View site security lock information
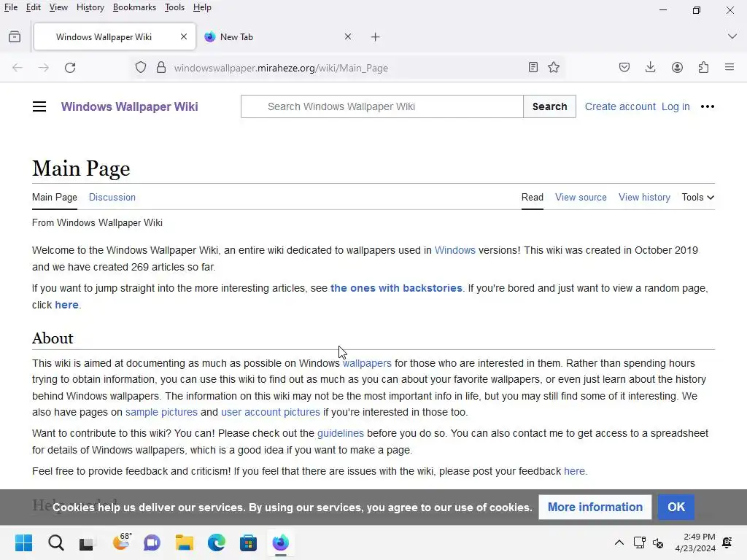 click(161, 68)
